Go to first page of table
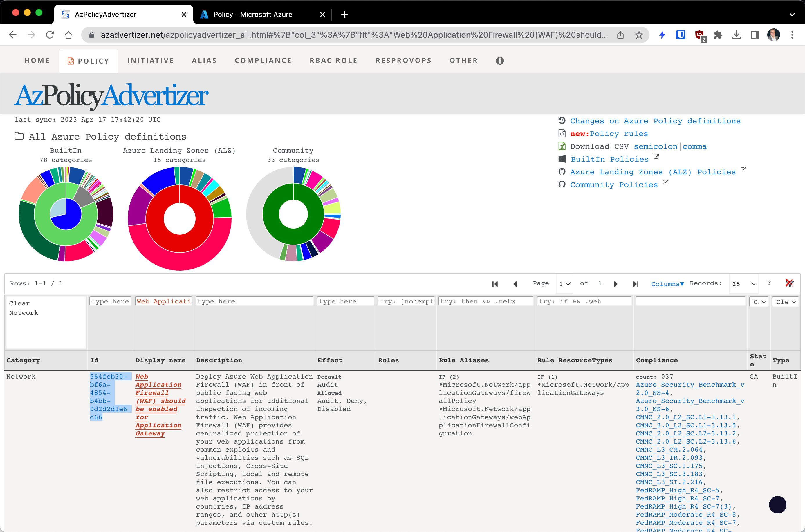The height and width of the screenshot is (532, 805). click(x=495, y=284)
